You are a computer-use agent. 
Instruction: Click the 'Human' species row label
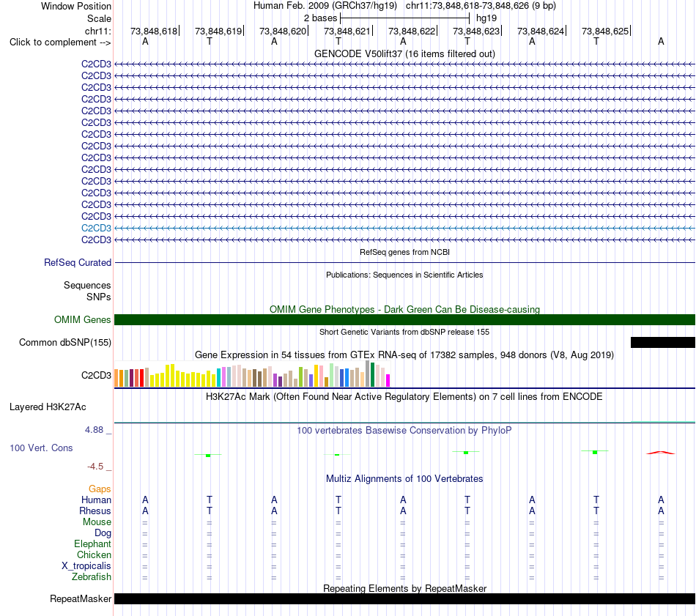96,500
